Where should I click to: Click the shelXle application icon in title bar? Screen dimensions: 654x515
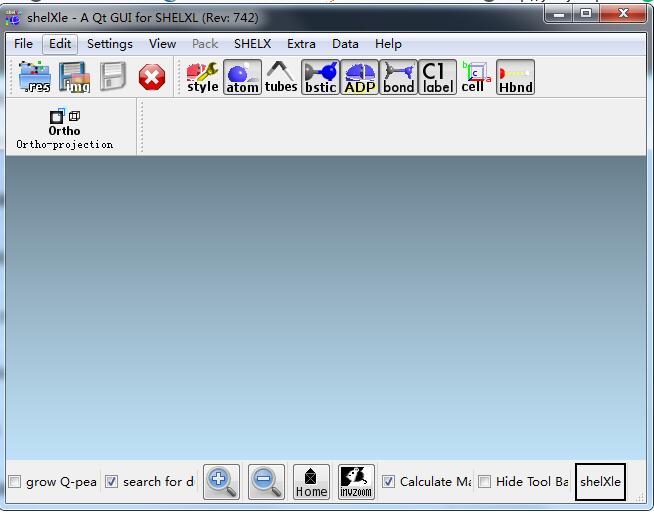pos(13,18)
